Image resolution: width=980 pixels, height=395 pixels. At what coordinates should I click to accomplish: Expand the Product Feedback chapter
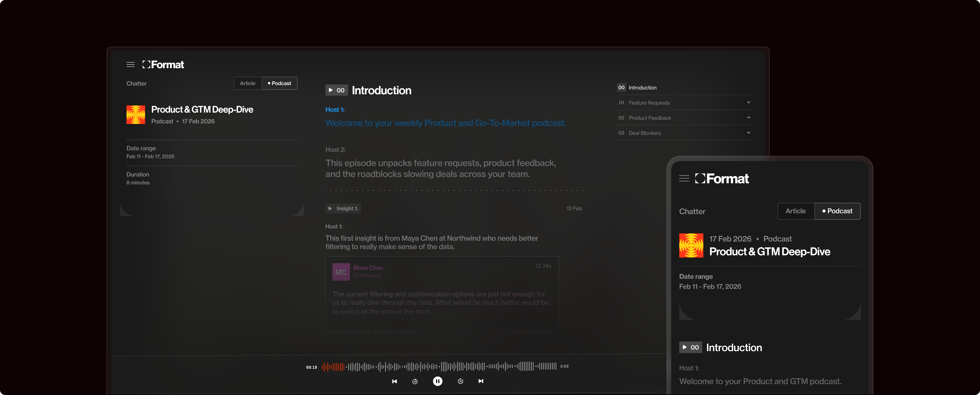(748, 118)
